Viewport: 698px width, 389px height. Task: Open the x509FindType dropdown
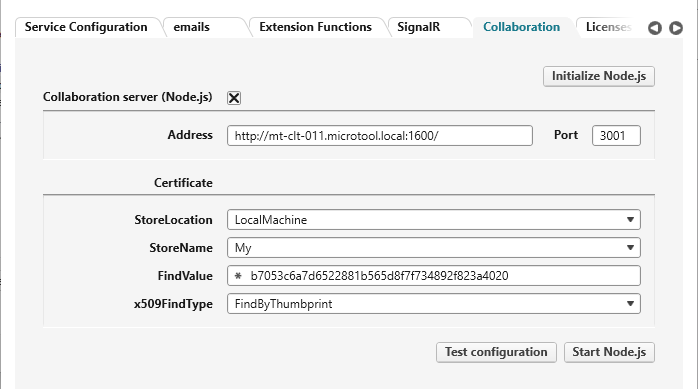pos(434,304)
